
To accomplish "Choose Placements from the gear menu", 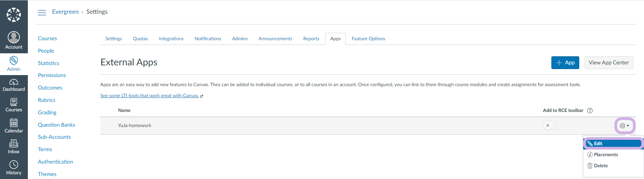I will pyautogui.click(x=606, y=155).
